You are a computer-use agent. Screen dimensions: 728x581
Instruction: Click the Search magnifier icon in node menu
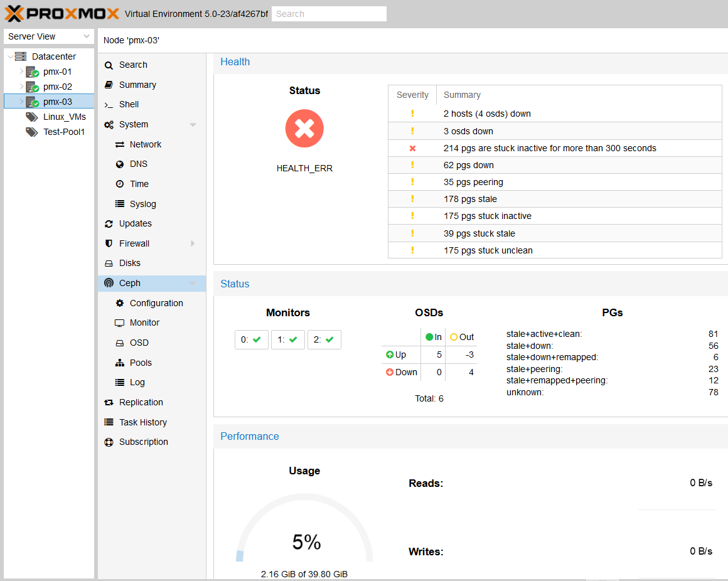(x=109, y=65)
